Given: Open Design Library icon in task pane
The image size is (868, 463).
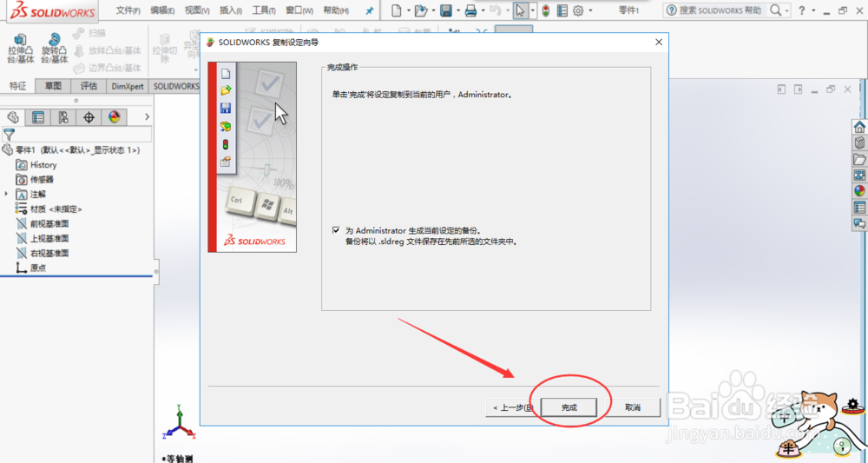Looking at the screenshot, I should click(x=859, y=142).
